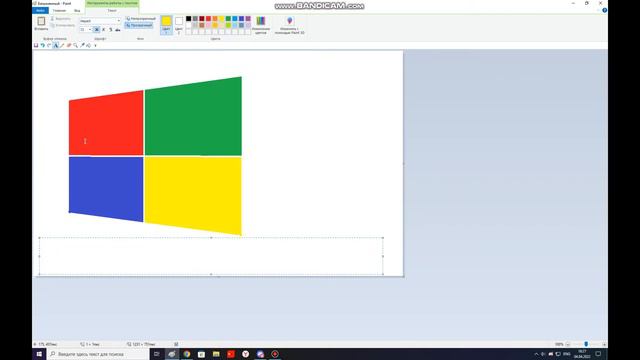This screenshot has height=360, width=640.
Task: Click inside the dashed text box on canvas
Action: click(x=211, y=256)
